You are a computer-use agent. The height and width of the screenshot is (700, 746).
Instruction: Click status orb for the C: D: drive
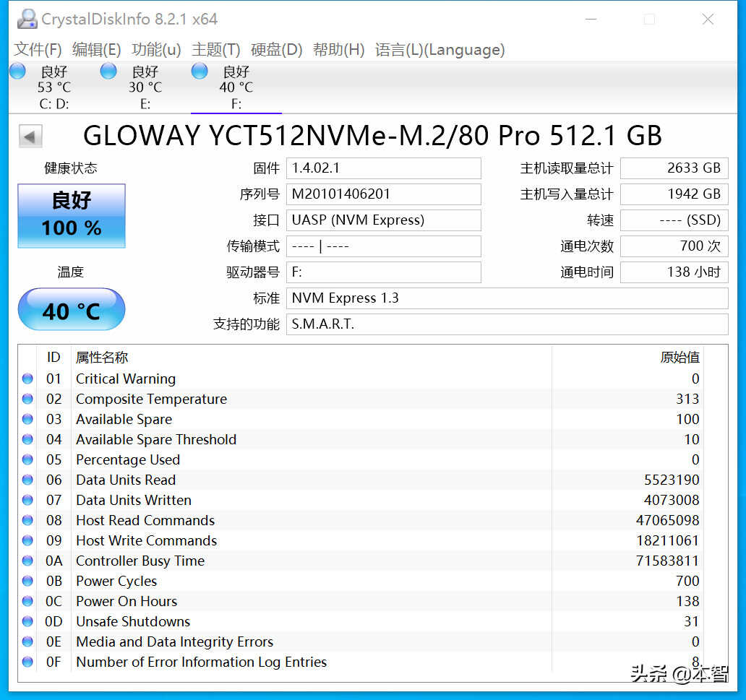point(18,72)
